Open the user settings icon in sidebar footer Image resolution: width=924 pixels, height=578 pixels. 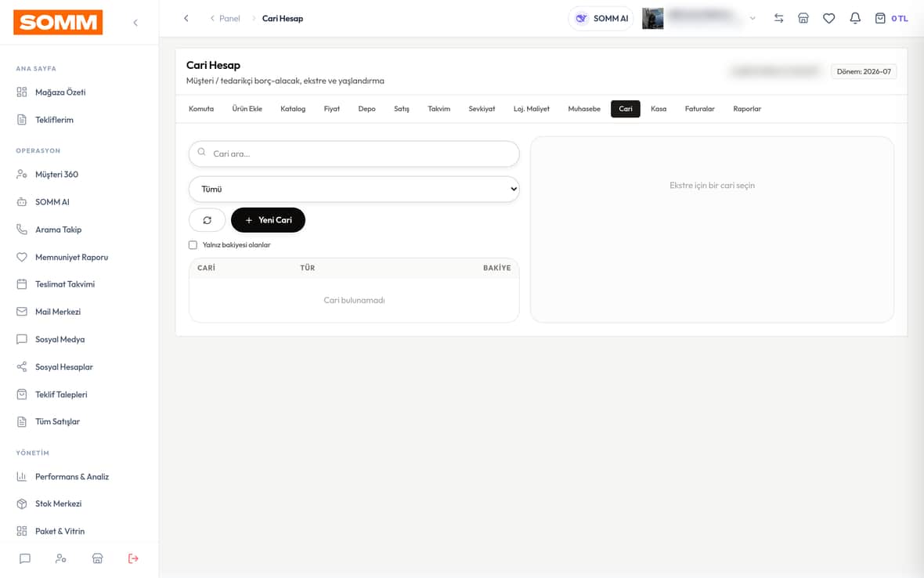point(61,558)
